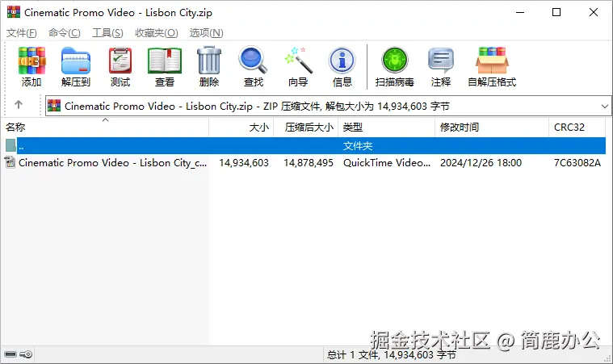Click the 扫描病毒 (Virus scan) icon

point(394,61)
